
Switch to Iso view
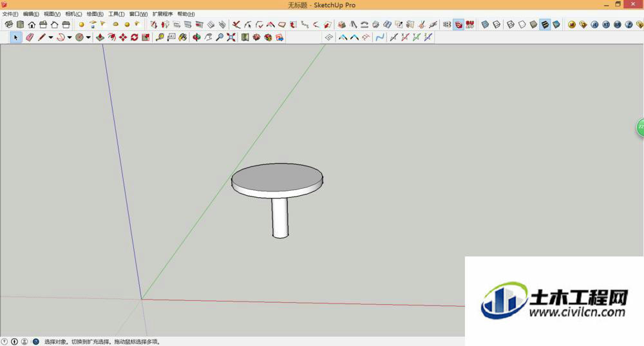(8, 24)
